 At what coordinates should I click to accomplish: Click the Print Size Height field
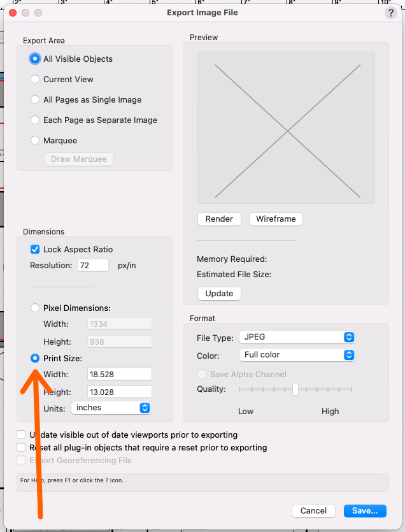tap(120, 392)
